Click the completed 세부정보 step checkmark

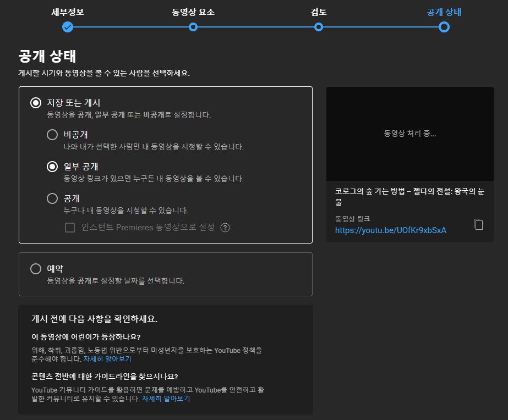click(68, 27)
